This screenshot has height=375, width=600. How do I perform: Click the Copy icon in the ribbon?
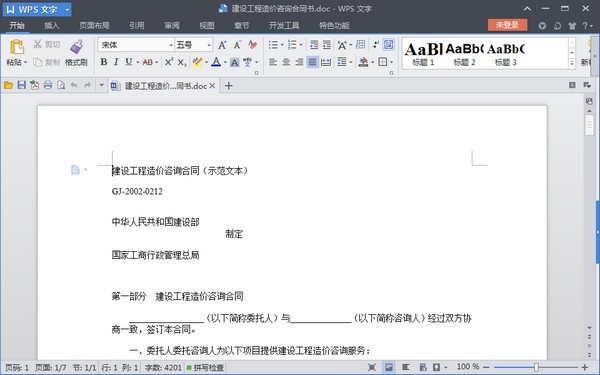37,62
